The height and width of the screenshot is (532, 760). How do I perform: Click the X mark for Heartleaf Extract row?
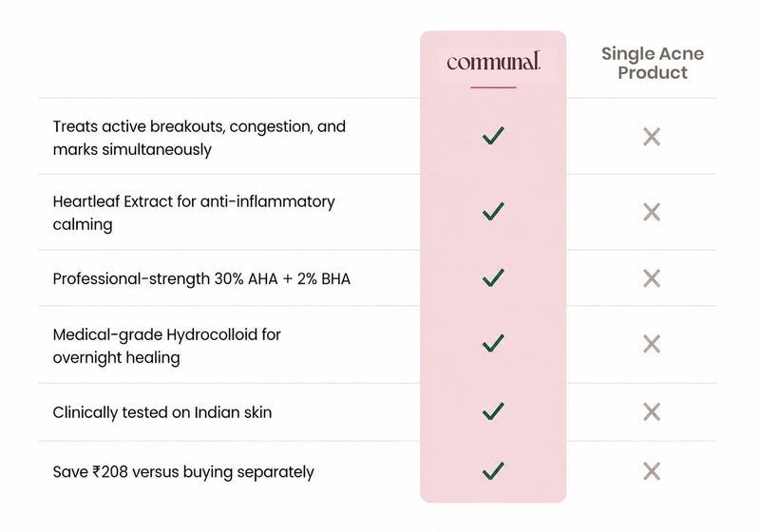click(652, 212)
